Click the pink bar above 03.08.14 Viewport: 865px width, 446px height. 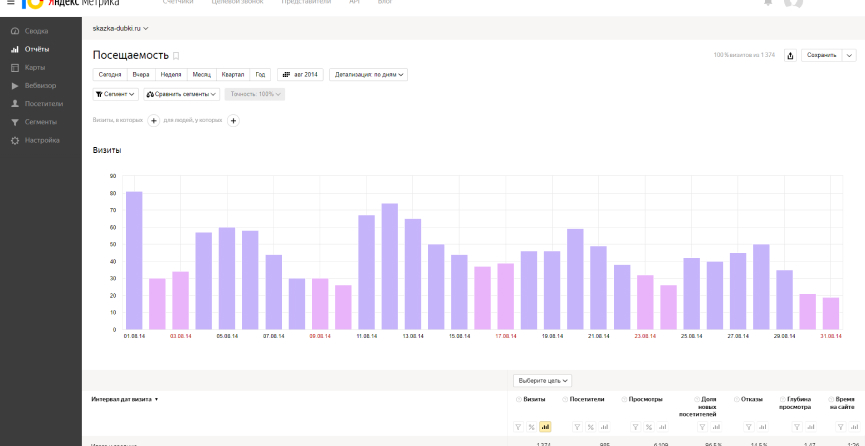point(180,300)
